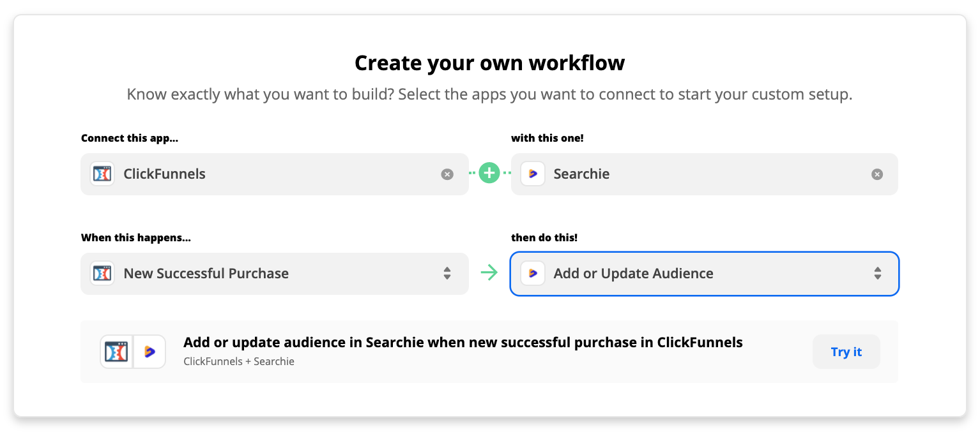Expand action options via Add or Update Audience arrows
The height and width of the screenshot is (434, 980).
(878, 273)
